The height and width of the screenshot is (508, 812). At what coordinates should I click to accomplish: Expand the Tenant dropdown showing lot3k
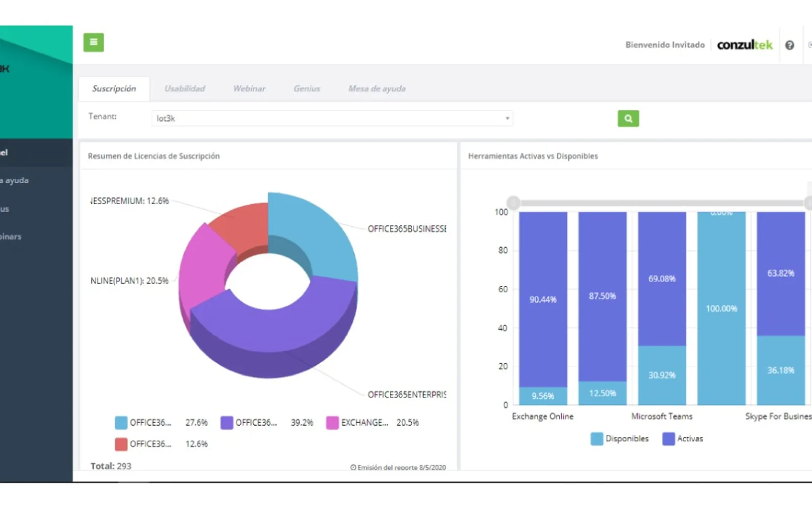click(332, 118)
